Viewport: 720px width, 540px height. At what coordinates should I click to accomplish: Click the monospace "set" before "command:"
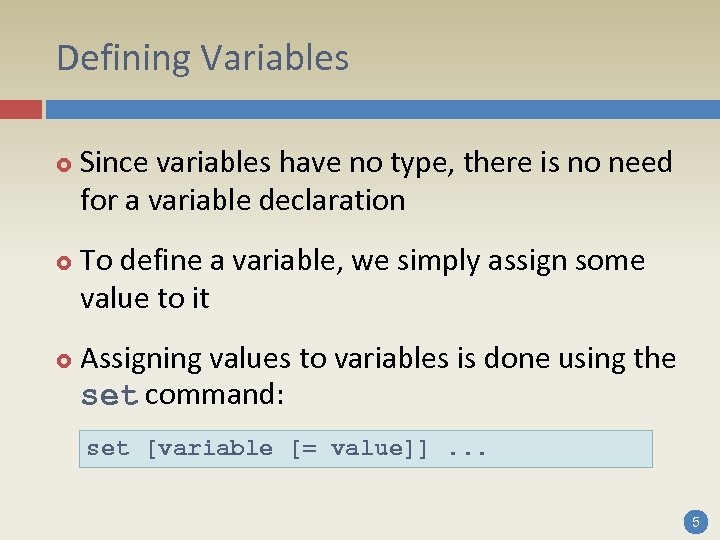109,396
